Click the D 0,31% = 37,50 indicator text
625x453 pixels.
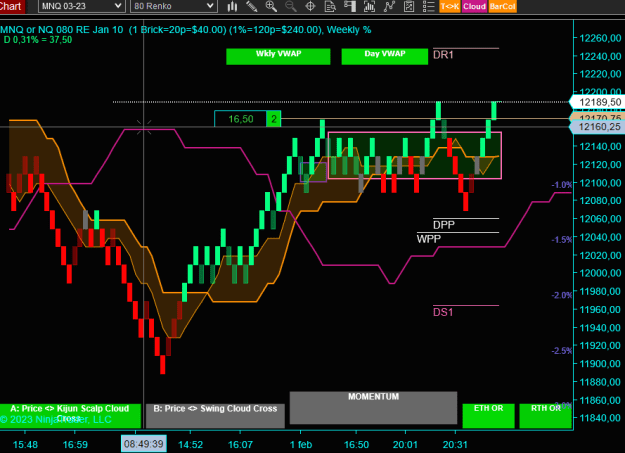pos(38,39)
